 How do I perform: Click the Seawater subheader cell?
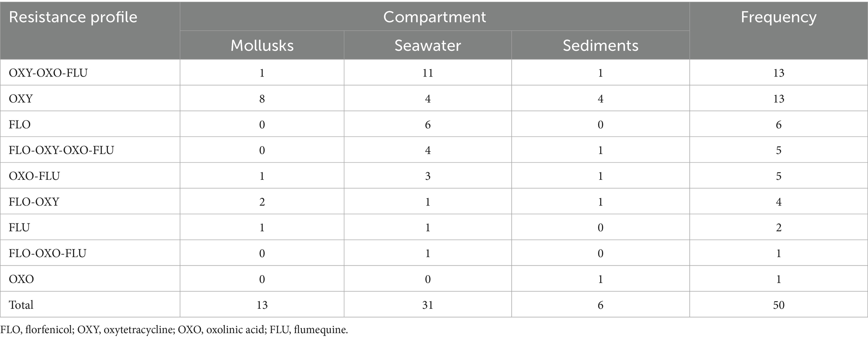coord(427,45)
